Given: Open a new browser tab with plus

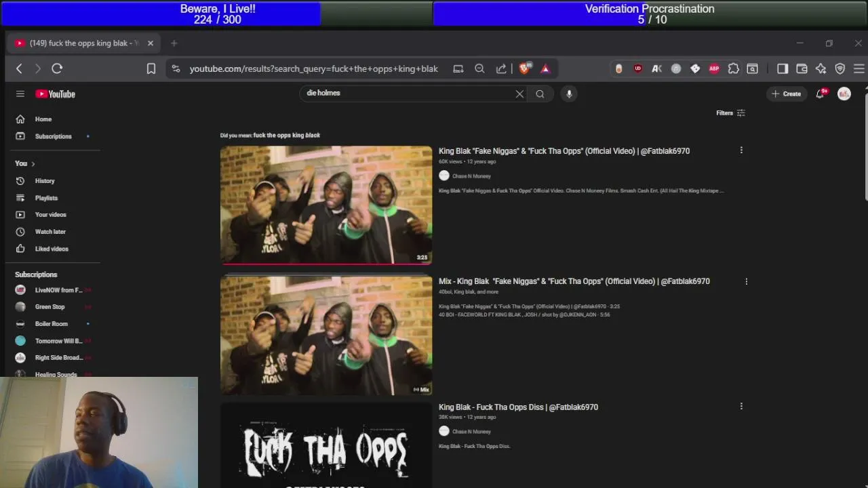Looking at the screenshot, I should [174, 43].
